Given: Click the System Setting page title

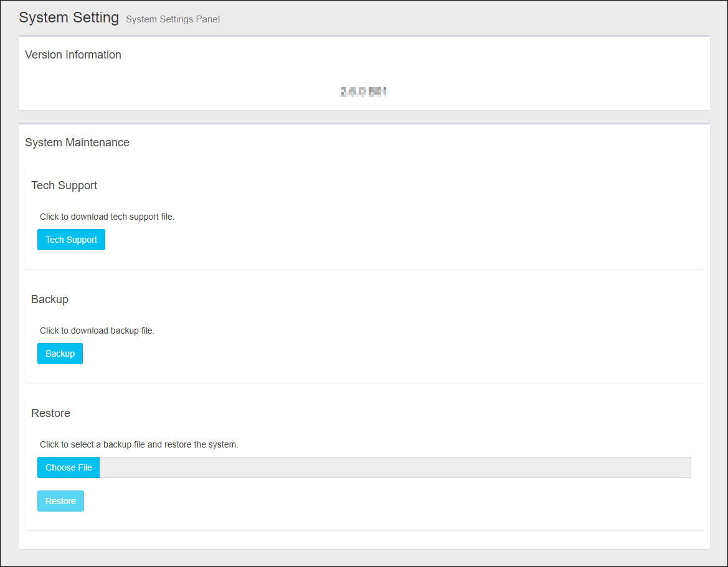Looking at the screenshot, I should pos(69,17).
